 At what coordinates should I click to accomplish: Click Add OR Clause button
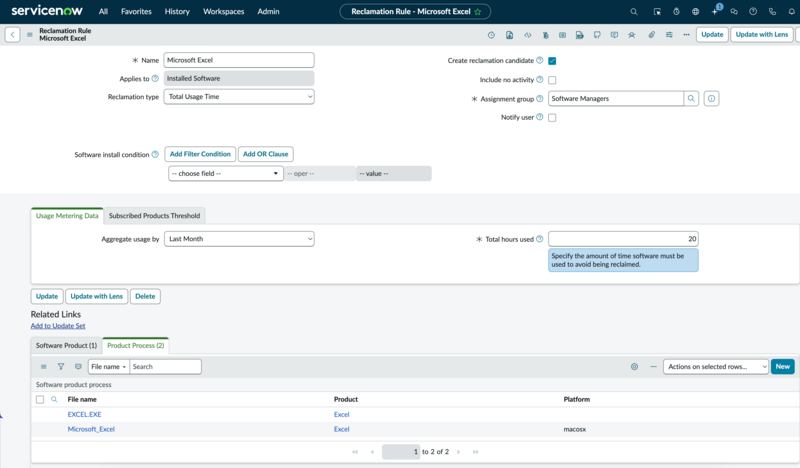click(x=265, y=154)
